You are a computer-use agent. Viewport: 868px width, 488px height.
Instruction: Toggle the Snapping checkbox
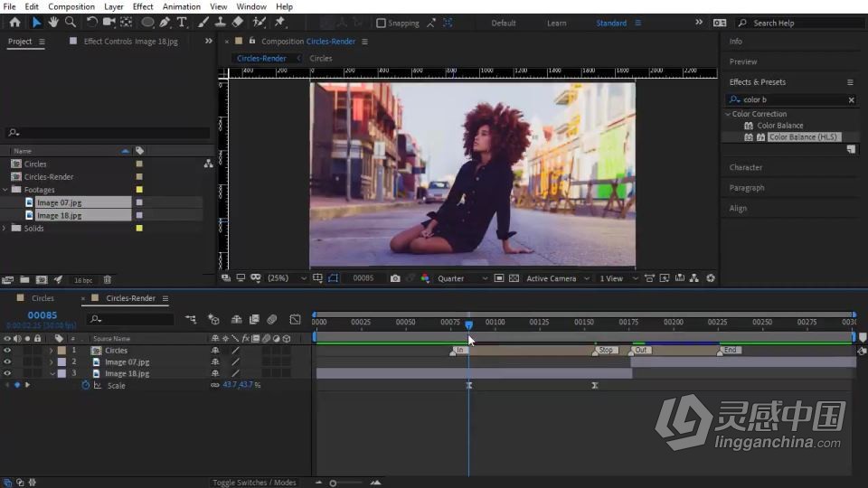(x=381, y=23)
